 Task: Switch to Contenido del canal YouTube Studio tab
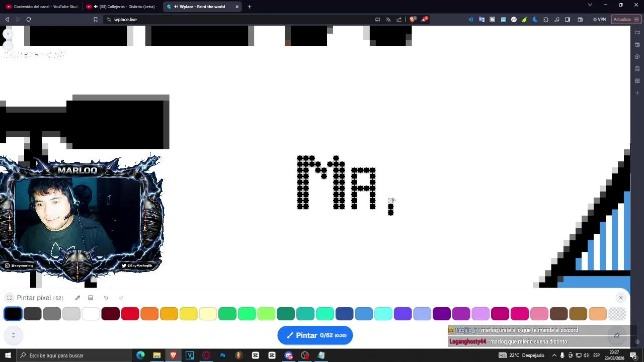coord(42,7)
